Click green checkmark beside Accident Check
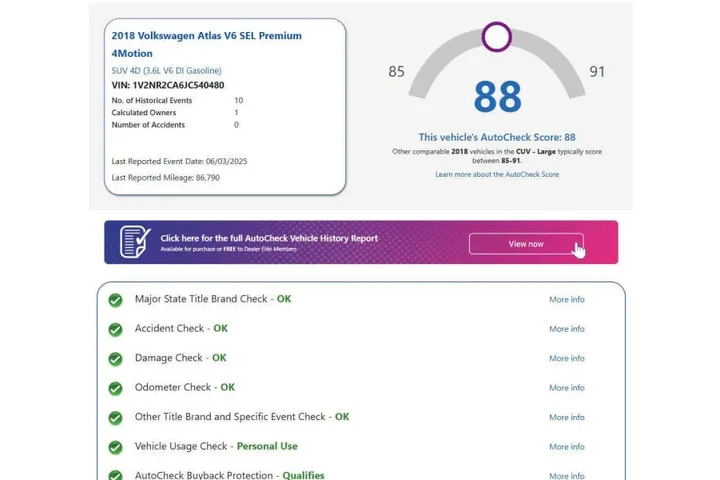 click(115, 329)
